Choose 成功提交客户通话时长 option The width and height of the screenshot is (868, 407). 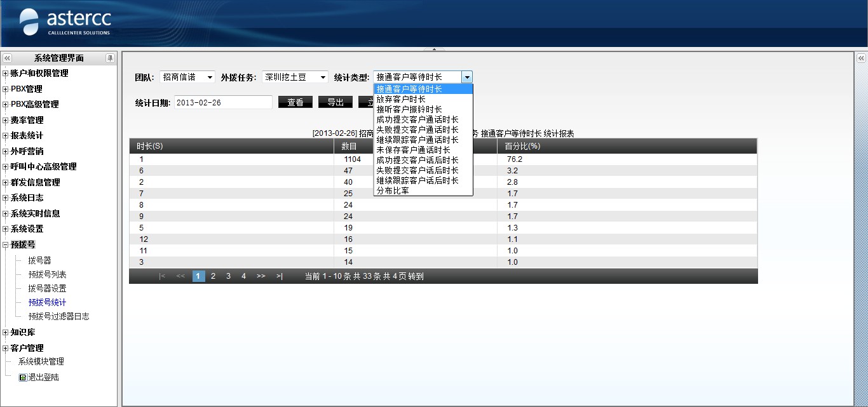pyautogui.click(x=417, y=119)
